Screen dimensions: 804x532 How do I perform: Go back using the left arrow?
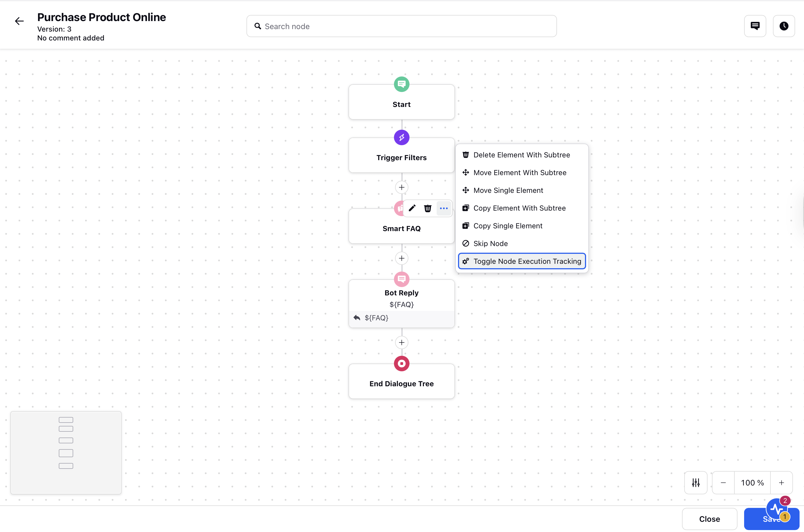(x=19, y=21)
